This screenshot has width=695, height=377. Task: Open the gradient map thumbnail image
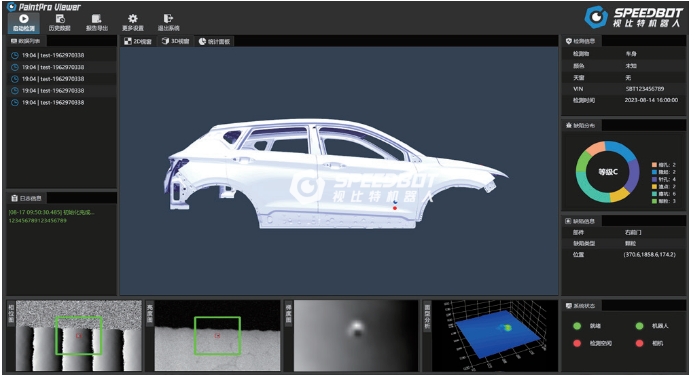(x=355, y=336)
